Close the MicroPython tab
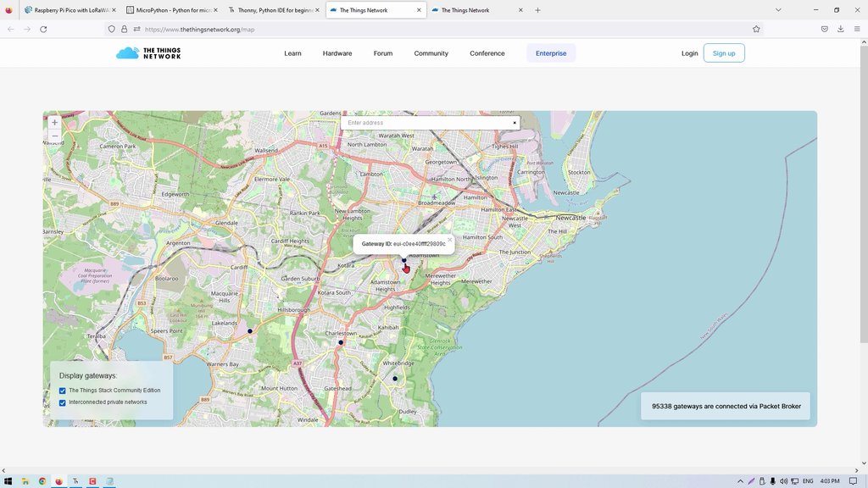The image size is (868, 488). [215, 10]
